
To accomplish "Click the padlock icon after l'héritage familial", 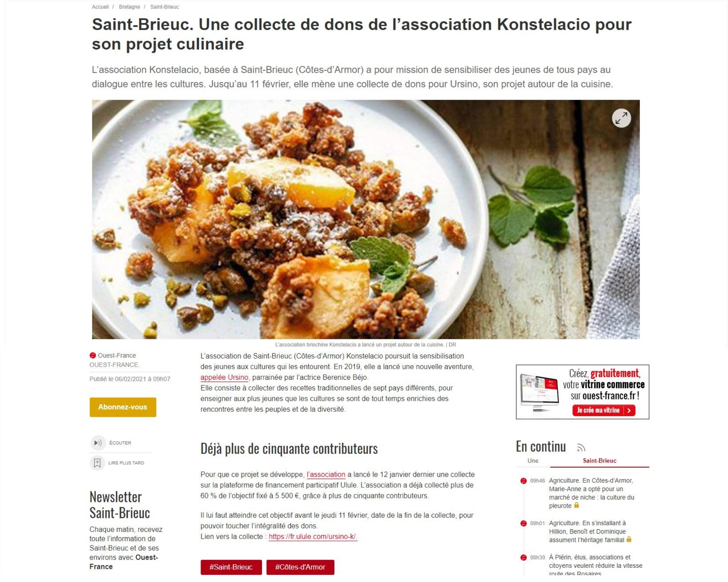I will (x=629, y=539).
